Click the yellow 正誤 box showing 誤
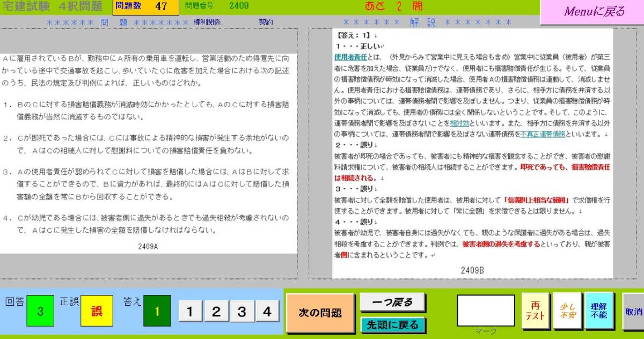644x339 pixels. point(97,311)
